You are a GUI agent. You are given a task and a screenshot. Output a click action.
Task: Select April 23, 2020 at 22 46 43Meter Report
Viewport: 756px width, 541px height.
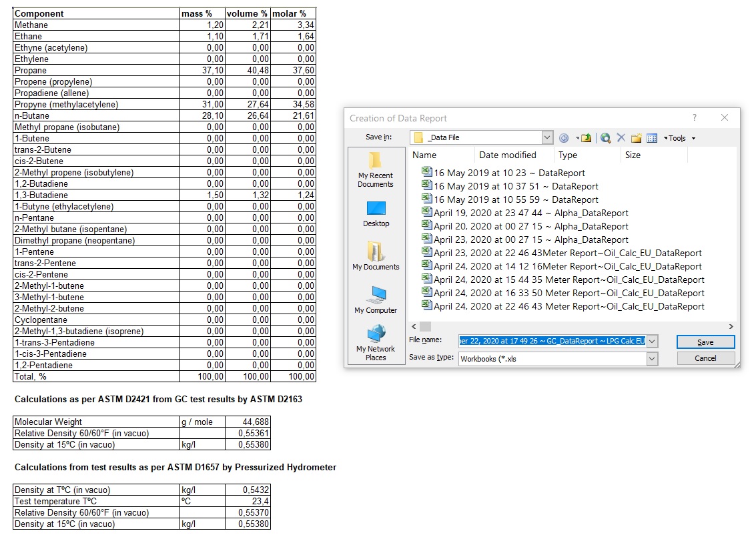point(562,253)
